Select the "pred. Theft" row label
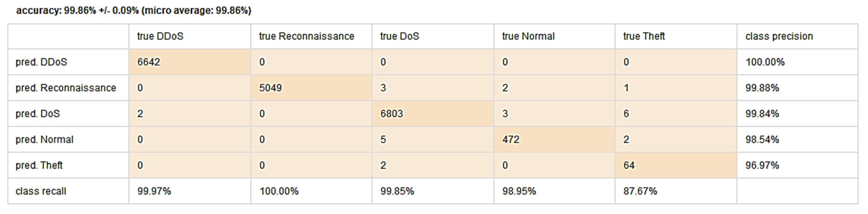868x214 pixels. pos(39,165)
